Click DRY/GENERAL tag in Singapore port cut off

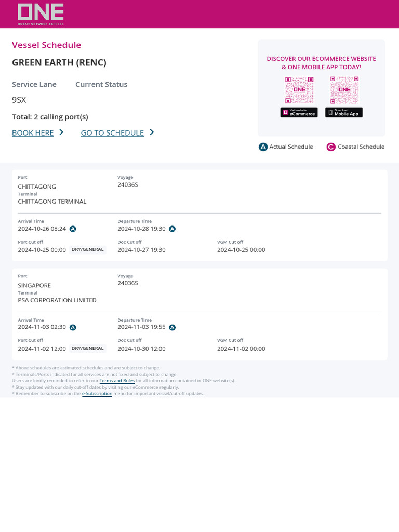(87, 349)
